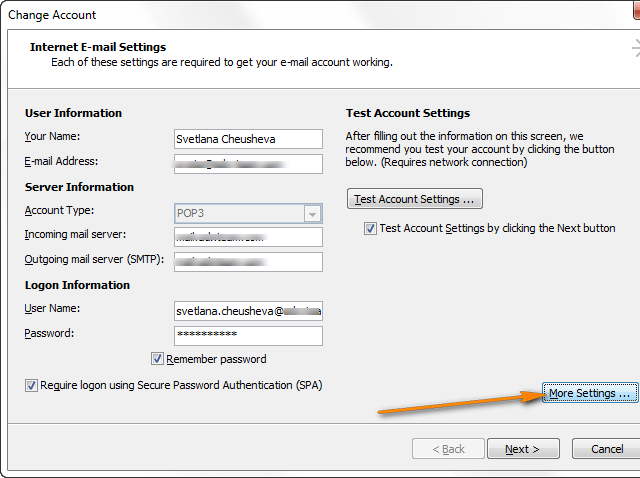This screenshot has height=478, width=640.
Task: Click the wizard cursor icon in header
Action: pyautogui.click(x=634, y=48)
